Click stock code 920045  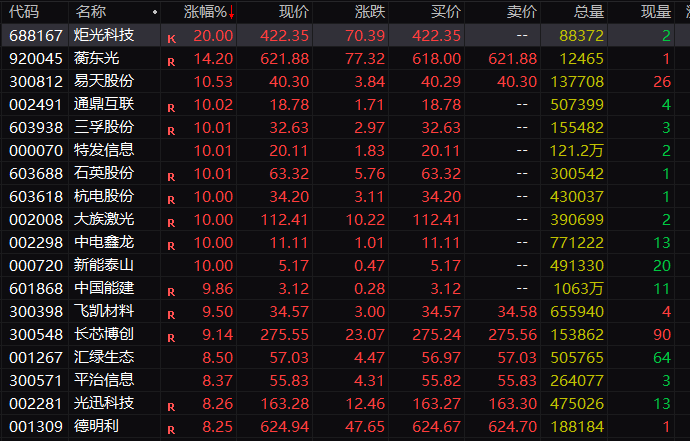tap(36, 59)
